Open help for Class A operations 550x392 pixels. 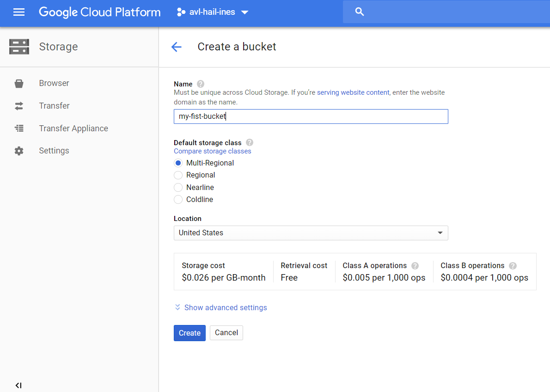415,266
